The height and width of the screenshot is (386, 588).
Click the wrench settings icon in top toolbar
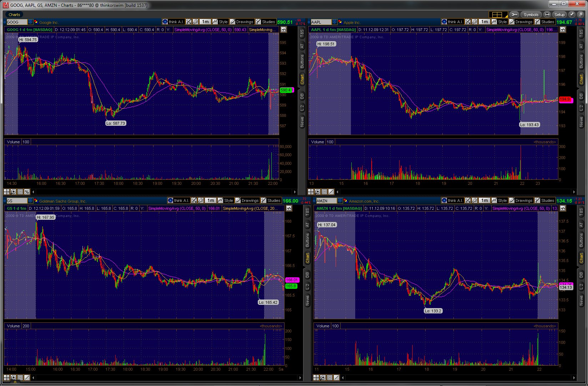point(514,15)
